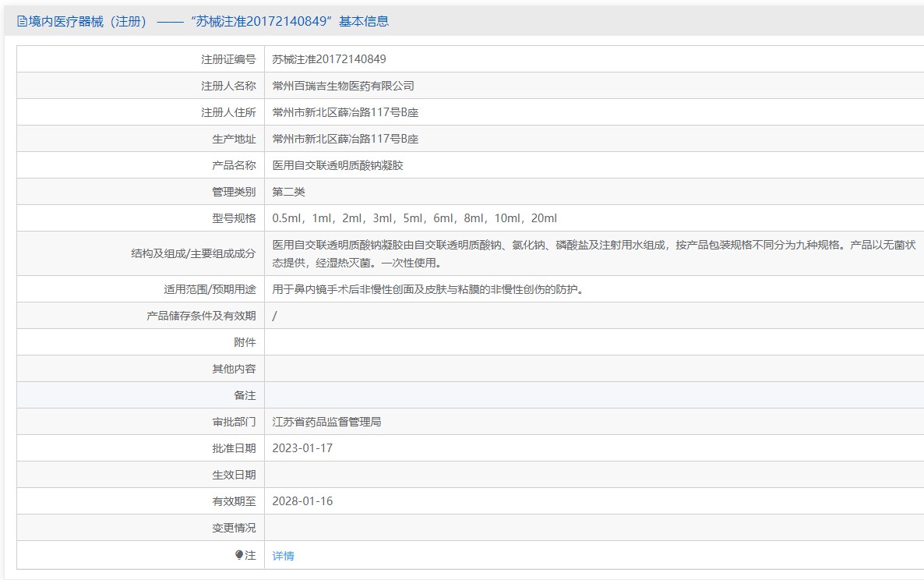This screenshot has height=580, width=924.
Task: Click the 有效期至 label
Action: pos(234,501)
